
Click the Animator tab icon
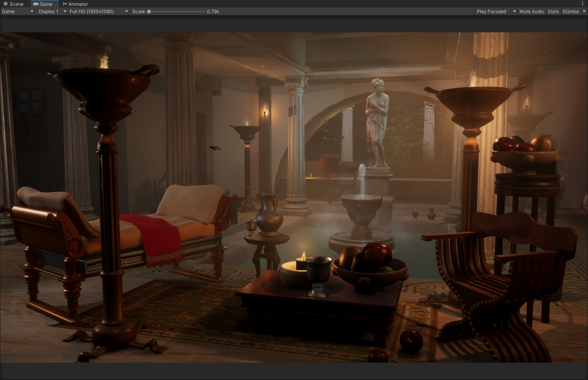(x=65, y=4)
